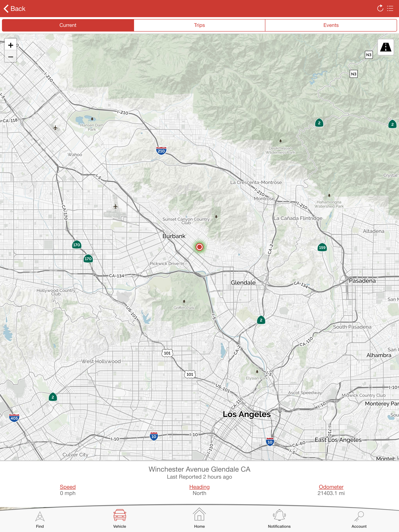This screenshot has height=532, width=399.
Task: Tap the Culver City label
Action: [x=75, y=454]
